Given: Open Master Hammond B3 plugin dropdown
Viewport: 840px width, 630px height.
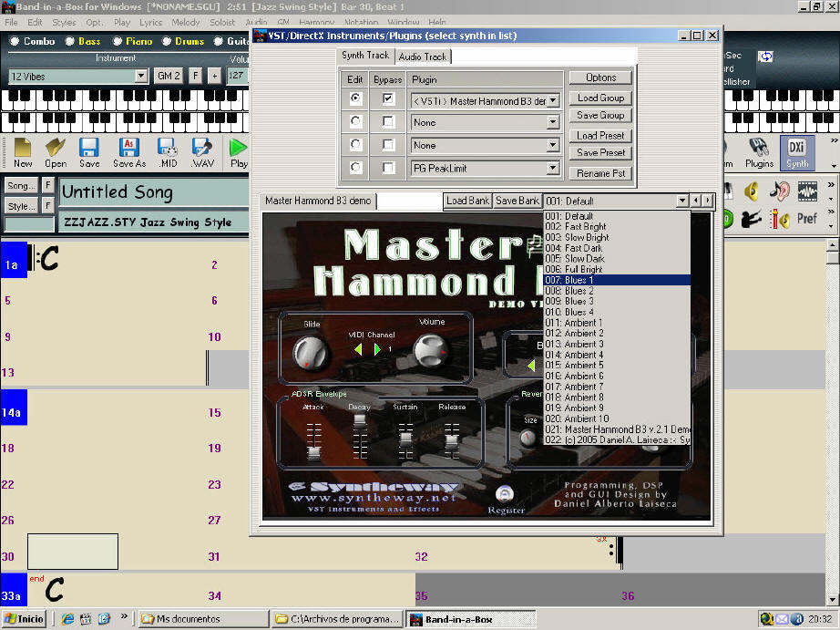Looking at the screenshot, I should (553, 100).
